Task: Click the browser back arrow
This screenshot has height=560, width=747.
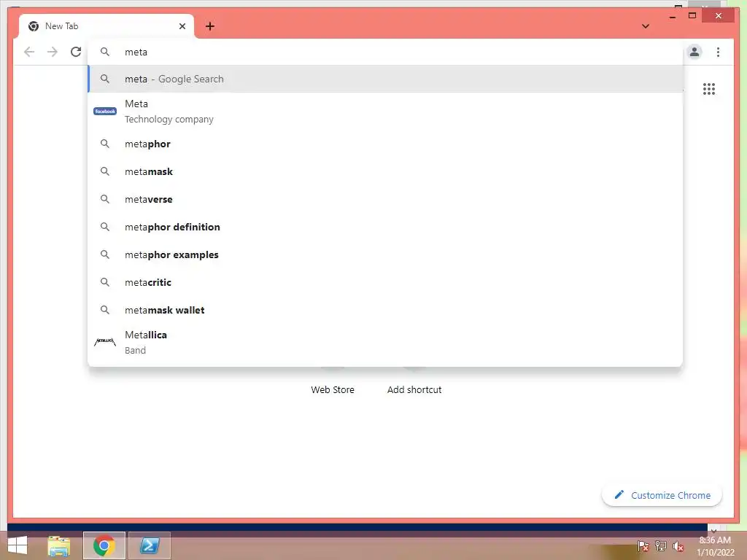Action: [29, 52]
